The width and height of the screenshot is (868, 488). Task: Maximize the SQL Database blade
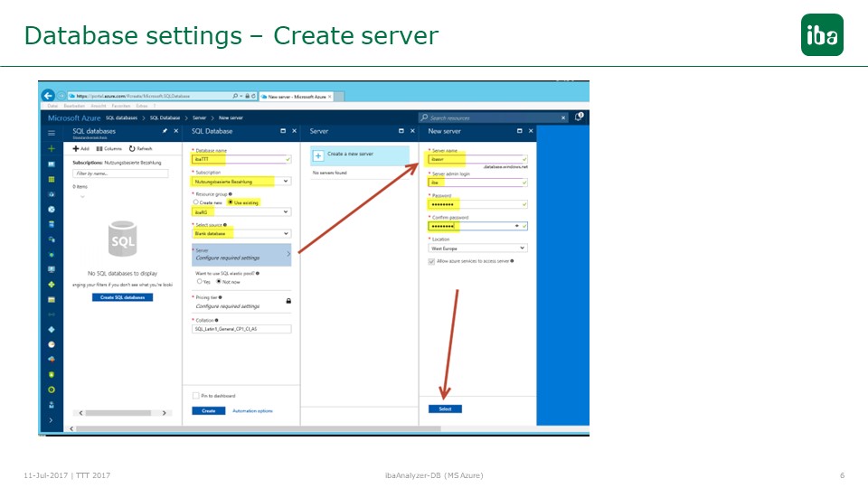pos(283,131)
